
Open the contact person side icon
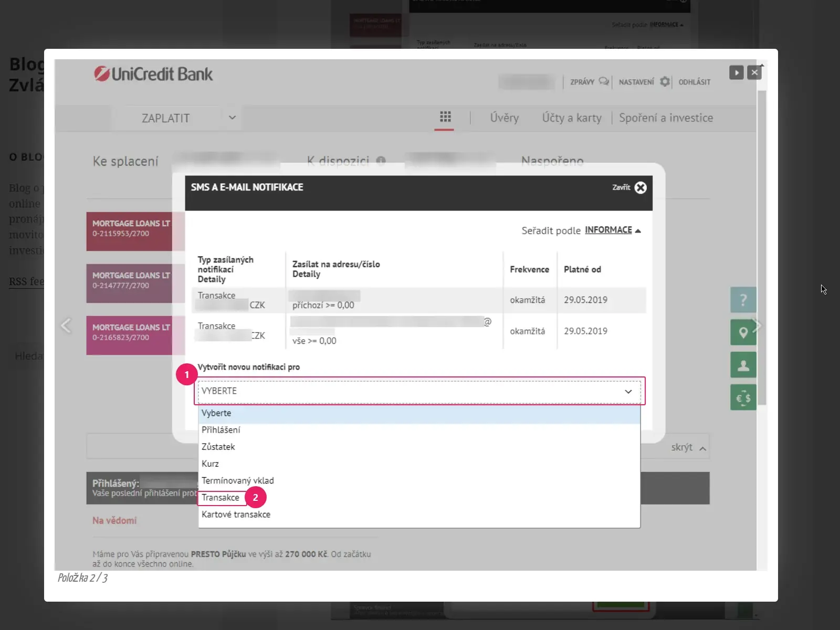point(743,365)
